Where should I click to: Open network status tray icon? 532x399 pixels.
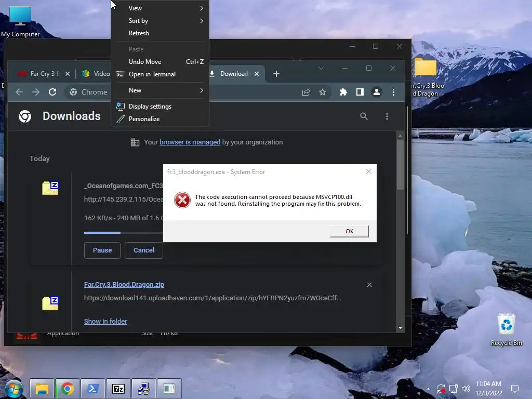click(453, 389)
